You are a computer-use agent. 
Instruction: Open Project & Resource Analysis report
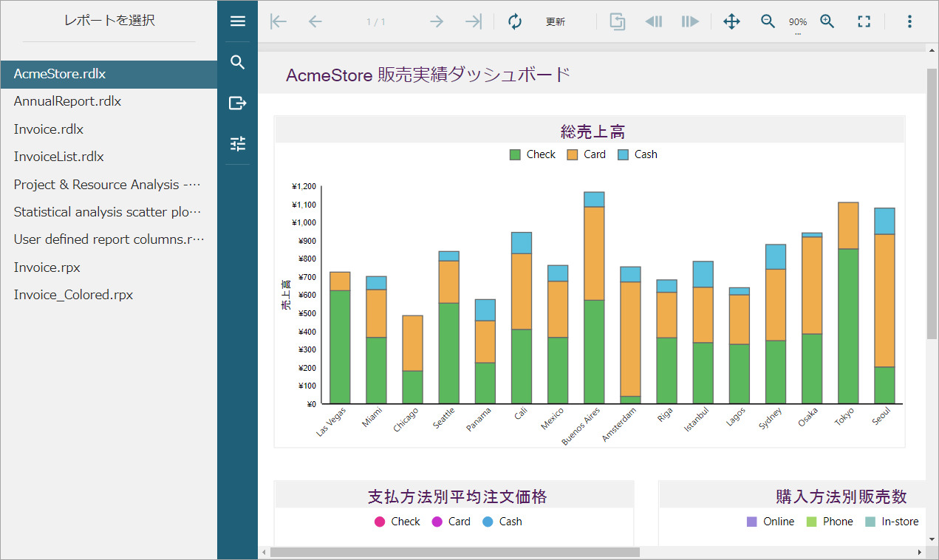point(109,185)
